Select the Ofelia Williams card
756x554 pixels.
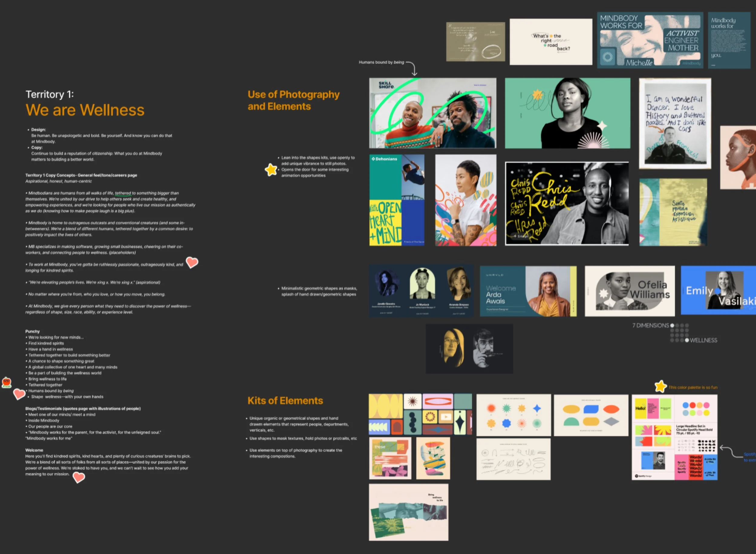coord(630,291)
